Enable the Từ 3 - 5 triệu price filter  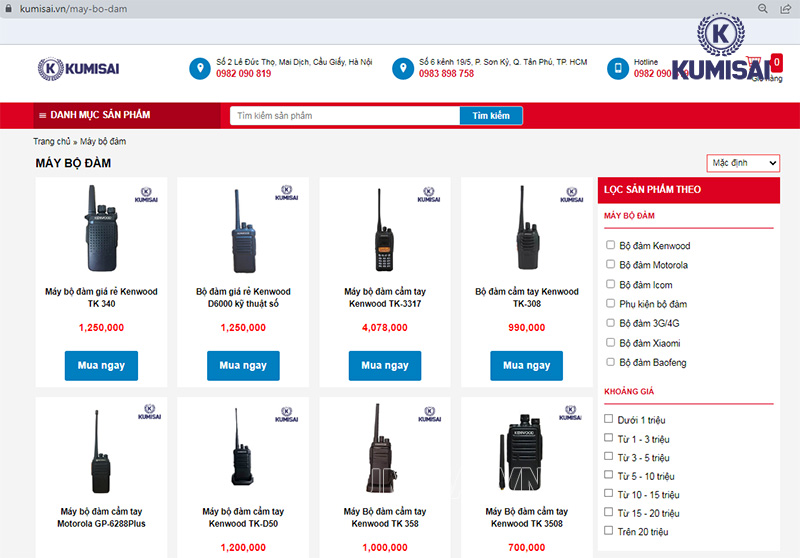click(x=608, y=456)
